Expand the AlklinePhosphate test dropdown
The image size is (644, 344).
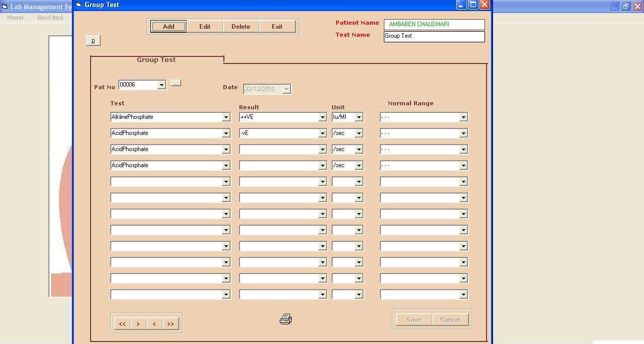pyautogui.click(x=226, y=117)
